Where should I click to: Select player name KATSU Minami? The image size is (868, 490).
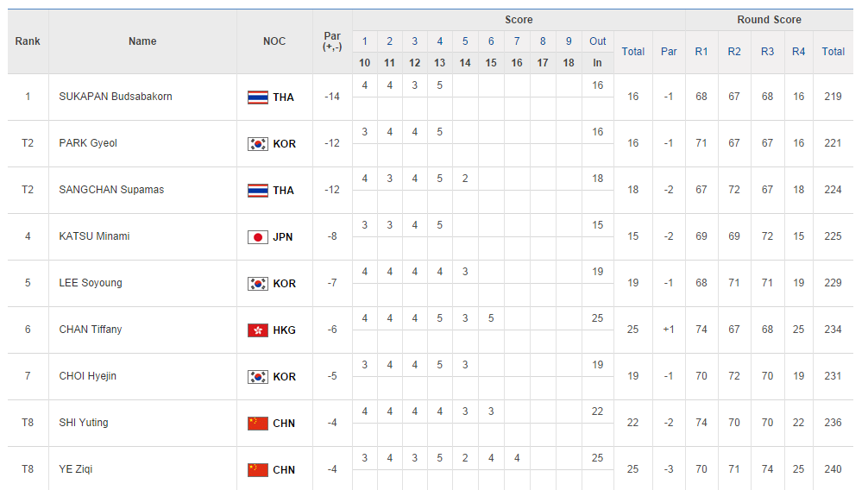pyautogui.click(x=94, y=236)
